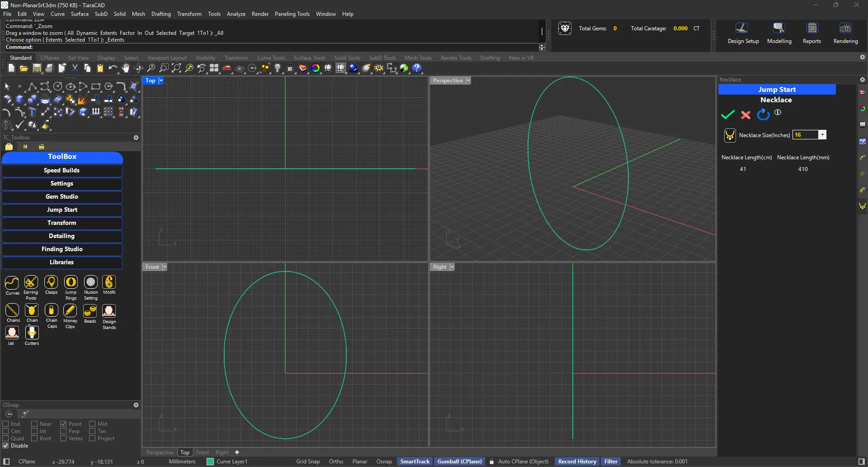Viewport: 868px width, 467px height.
Task: Open the Beads tool
Action: click(90, 311)
